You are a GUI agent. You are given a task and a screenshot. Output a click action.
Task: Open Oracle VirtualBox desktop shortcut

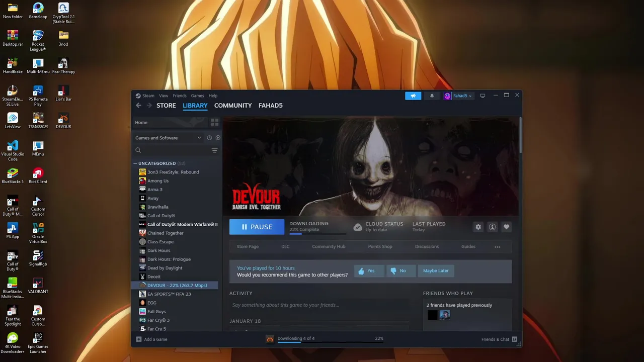tap(38, 233)
